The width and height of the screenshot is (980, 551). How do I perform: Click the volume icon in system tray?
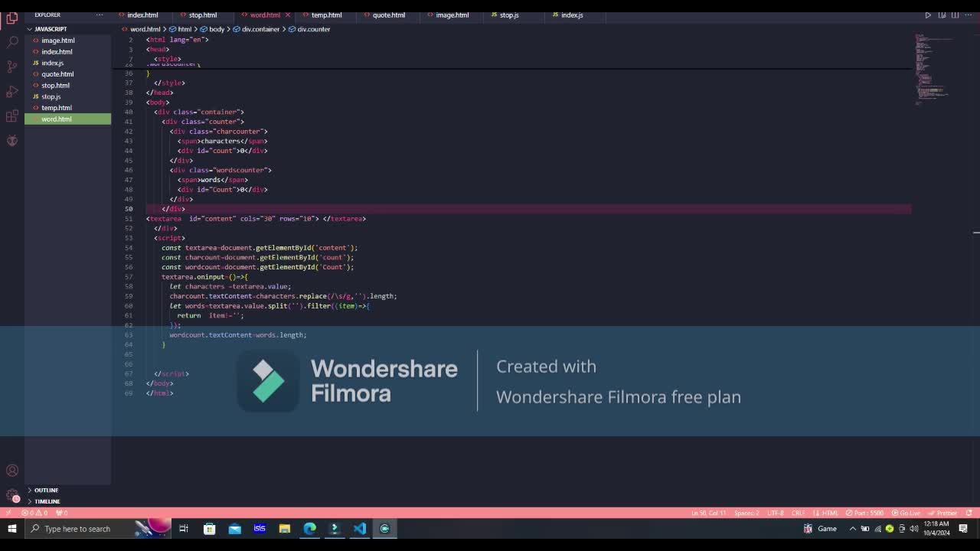click(x=914, y=529)
